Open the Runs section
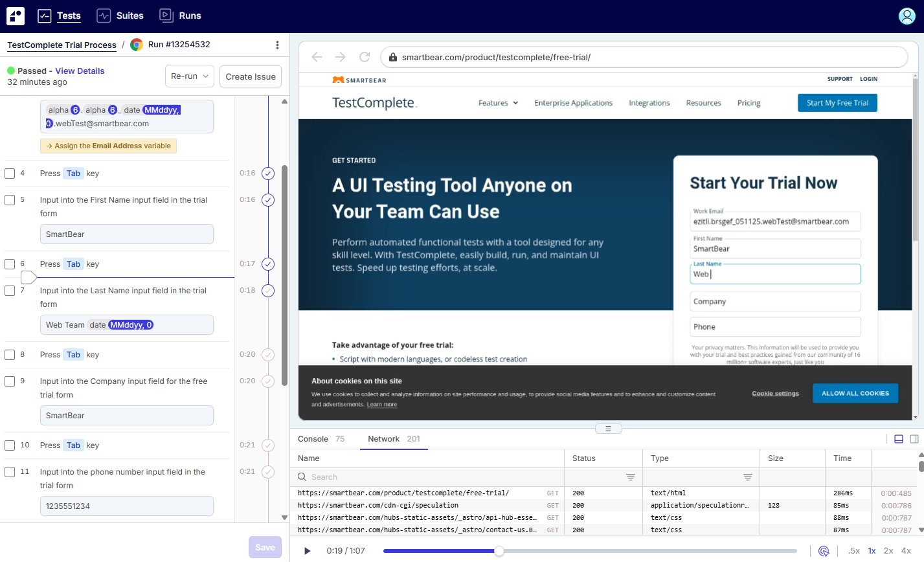The image size is (924, 562). 180,16
